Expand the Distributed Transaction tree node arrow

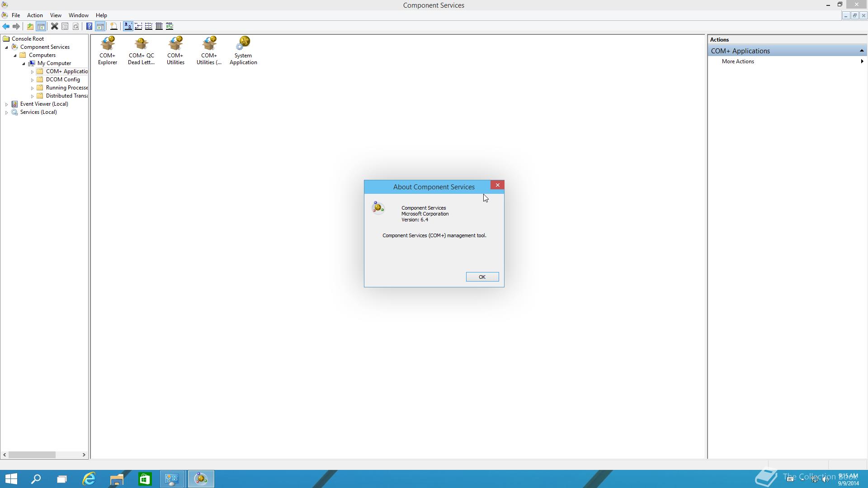32,96
